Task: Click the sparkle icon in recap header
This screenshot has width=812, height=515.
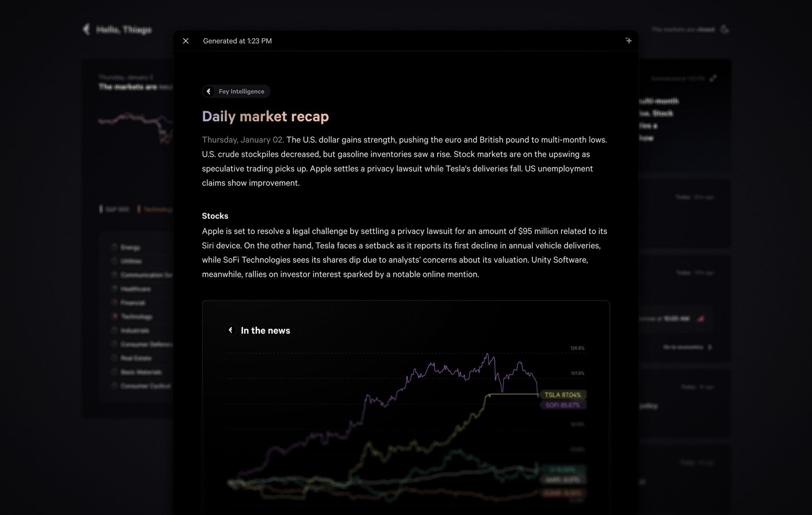Action: 628,41
